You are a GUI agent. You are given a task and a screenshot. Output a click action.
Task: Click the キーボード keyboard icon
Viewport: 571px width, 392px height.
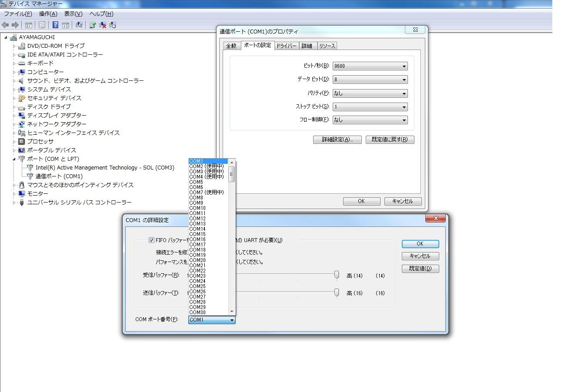click(x=22, y=63)
